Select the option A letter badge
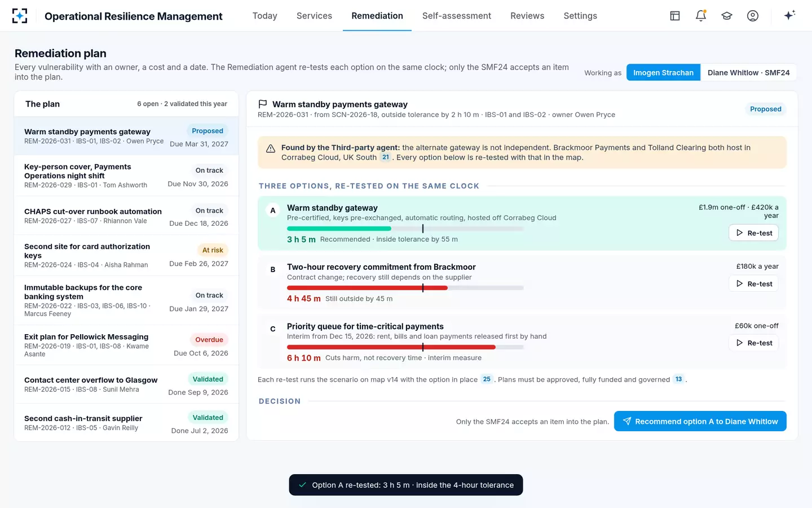 click(273, 211)
